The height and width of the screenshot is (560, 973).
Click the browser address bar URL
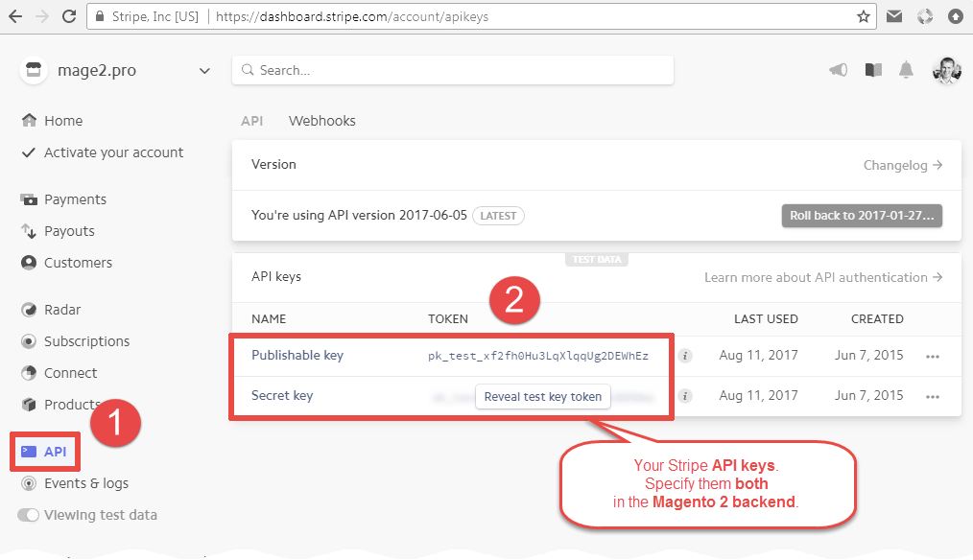pyautogui.click(x=352, y=16)
